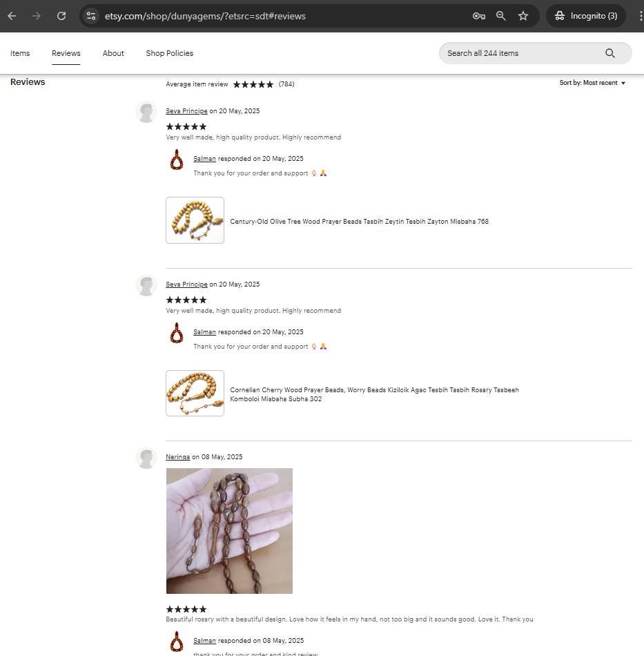The width and height of the screenshot is (644, 656).
Task: Click shop logo beside 08 May response
Action: (x=177, y=641)
